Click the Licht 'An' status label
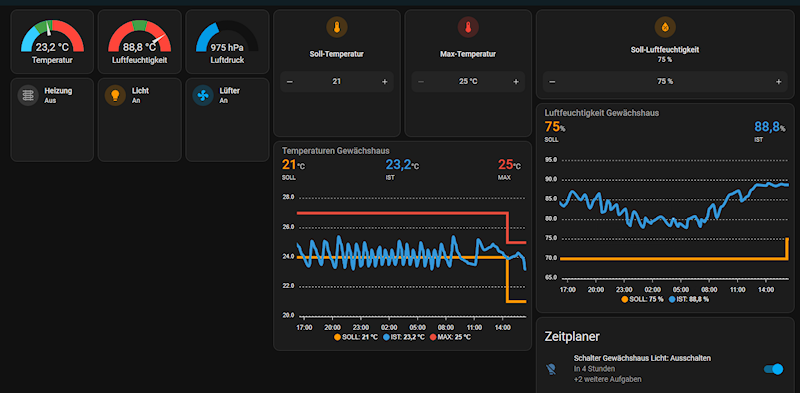The height and width of the screenshot is (393, 800). click(x=136, y=101)
